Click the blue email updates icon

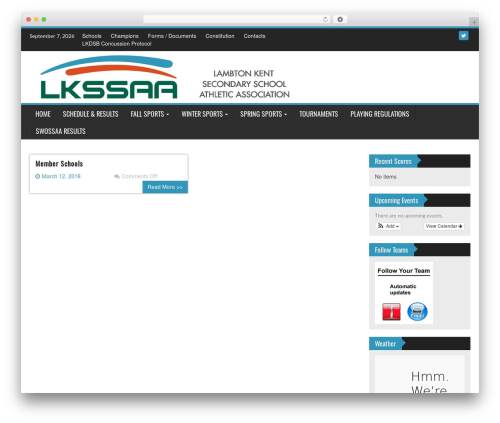417,311
